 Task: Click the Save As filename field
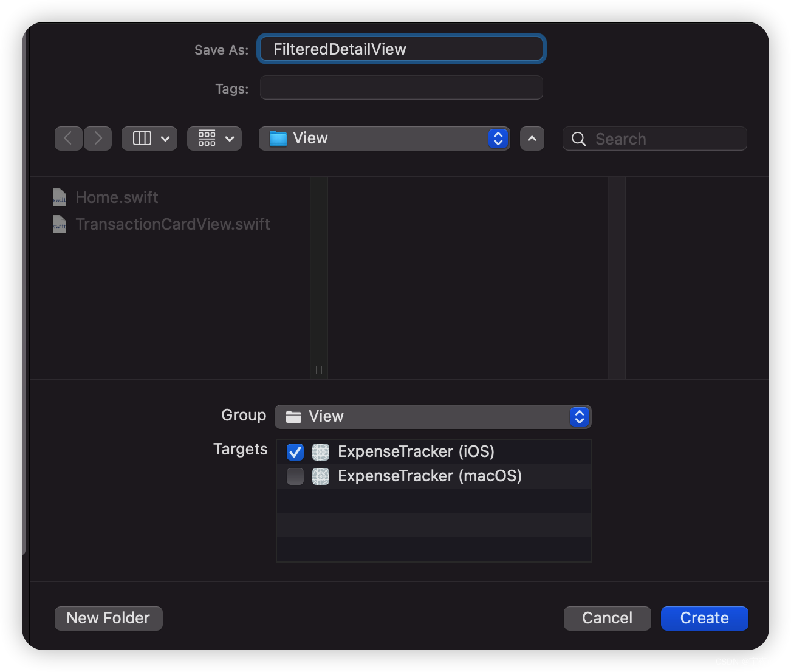point(401,49)
